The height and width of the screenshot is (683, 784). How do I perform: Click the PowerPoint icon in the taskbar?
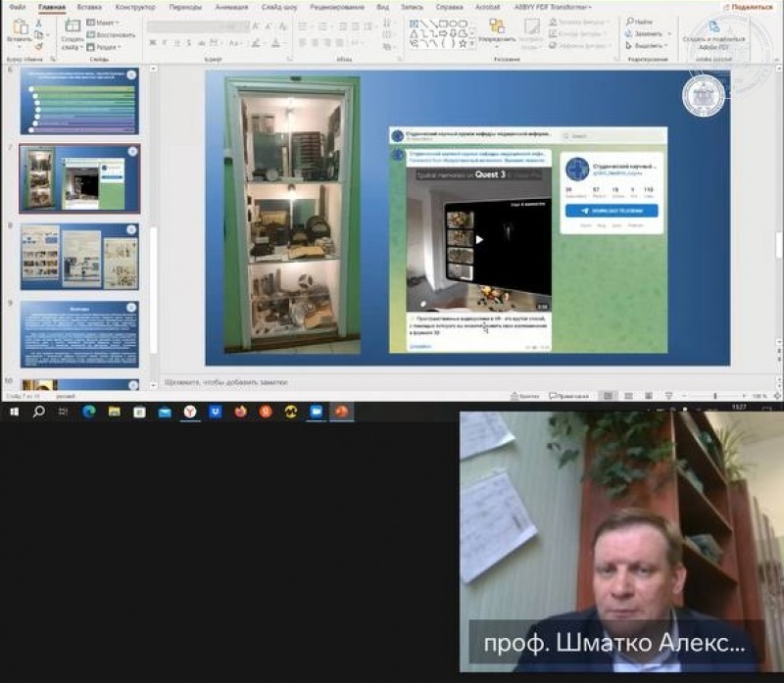[x=341, y=412]
